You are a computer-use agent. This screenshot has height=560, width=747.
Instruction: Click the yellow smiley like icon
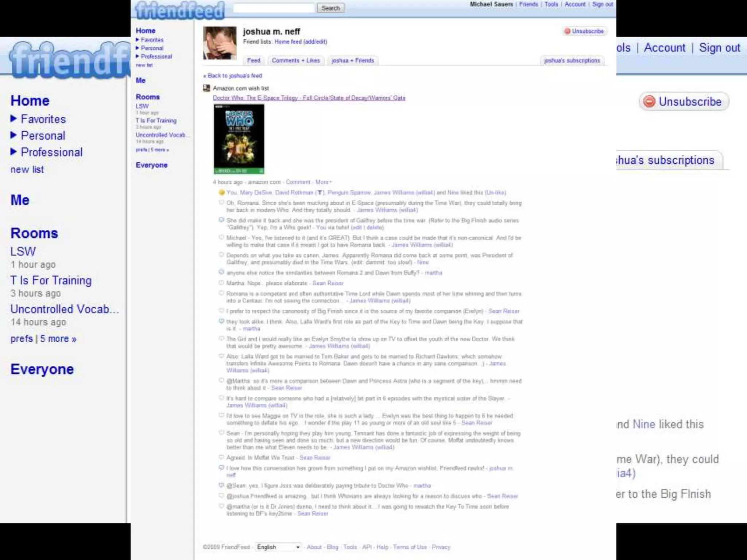click(221, 192)
